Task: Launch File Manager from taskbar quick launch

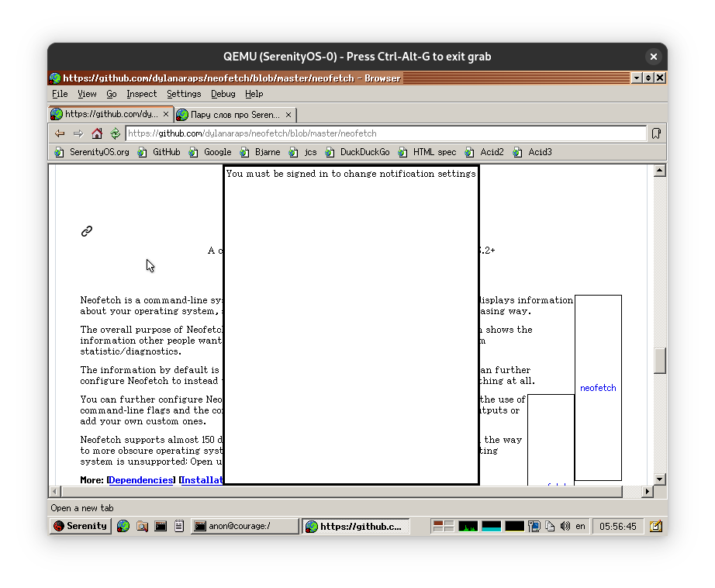Action: point(142,526)
